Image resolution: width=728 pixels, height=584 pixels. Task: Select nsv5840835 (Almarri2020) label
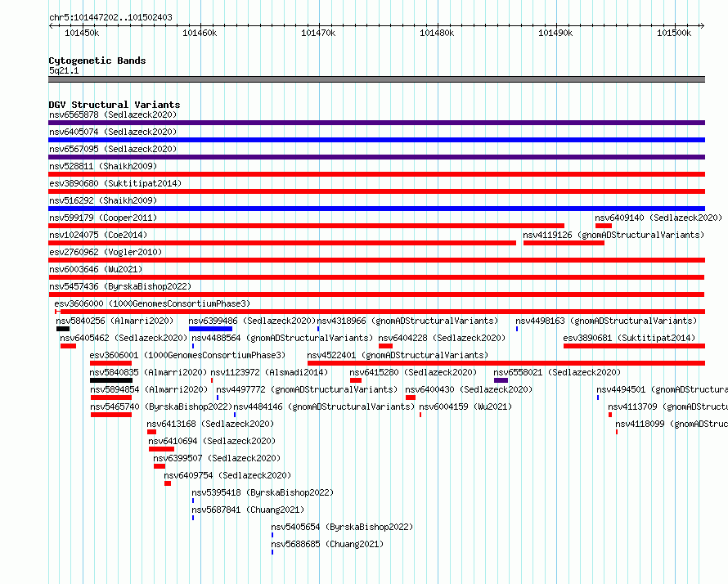point(148,372)
